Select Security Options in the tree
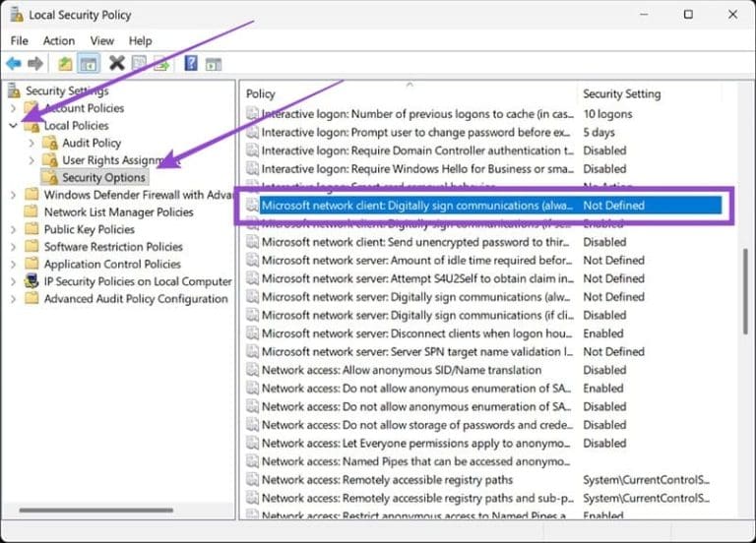Viewport: 756px width, 543px height. 103,177
